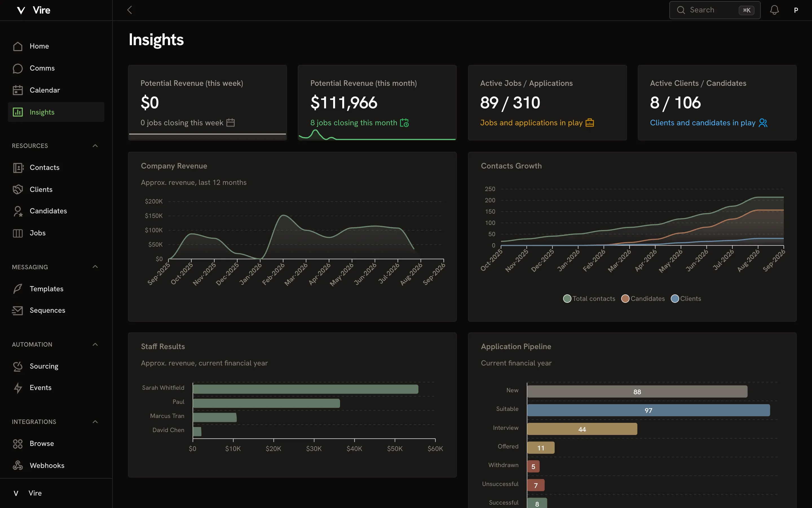This screenshot has width=812, height=508.
Task: Click the Events lightning icon
Action: 18,388
